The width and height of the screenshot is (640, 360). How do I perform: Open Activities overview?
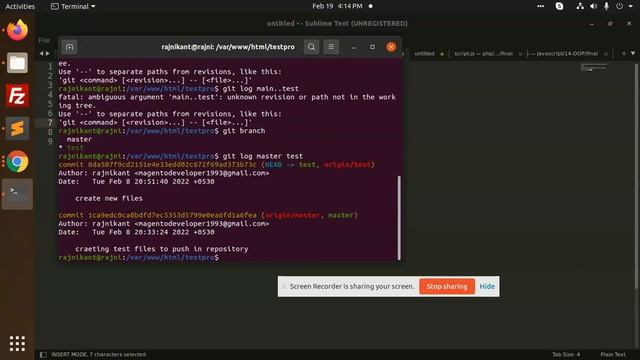click(20, 6)
